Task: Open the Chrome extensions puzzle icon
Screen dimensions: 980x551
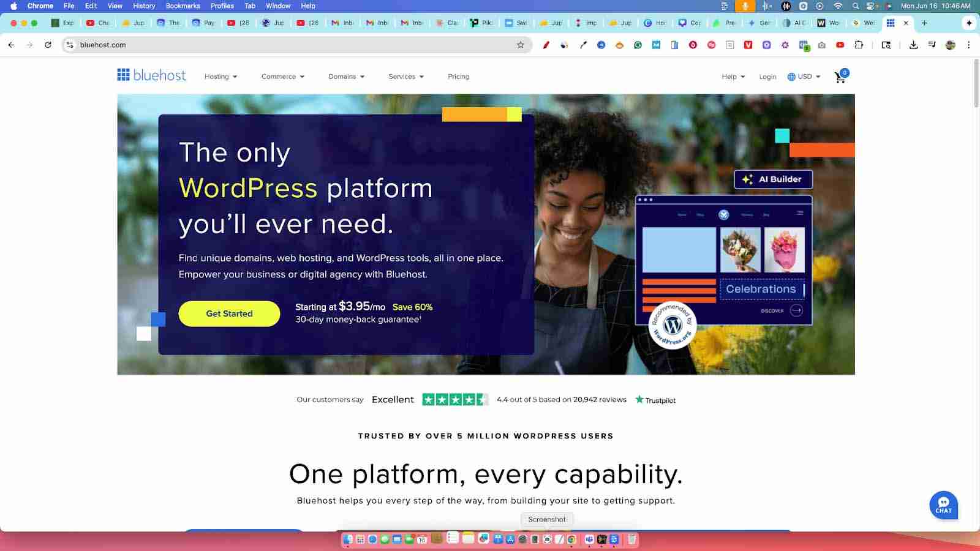Action: coord(859,45)
